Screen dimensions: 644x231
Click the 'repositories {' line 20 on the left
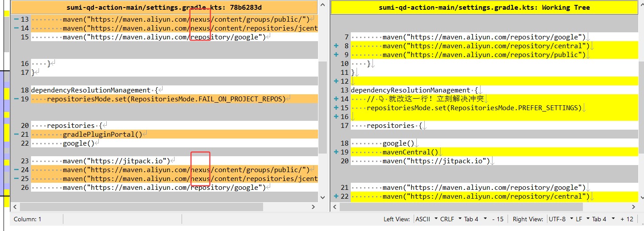[x=175, y=126]
